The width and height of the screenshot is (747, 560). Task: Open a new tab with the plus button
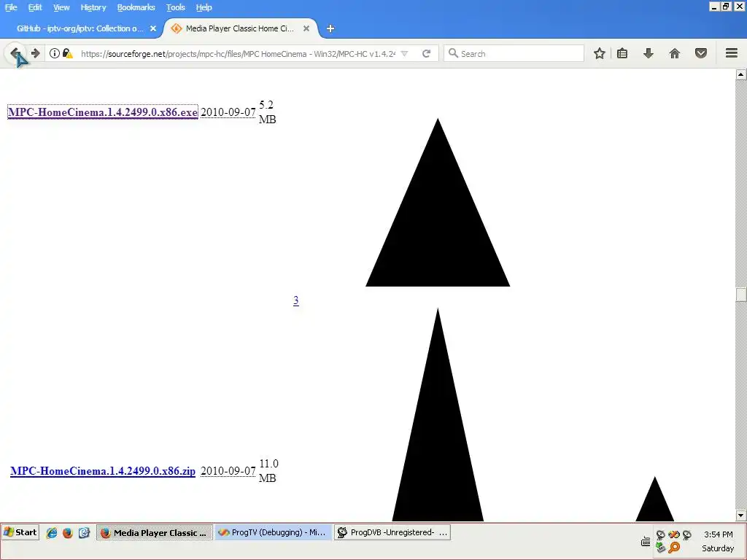coord(330,28)
